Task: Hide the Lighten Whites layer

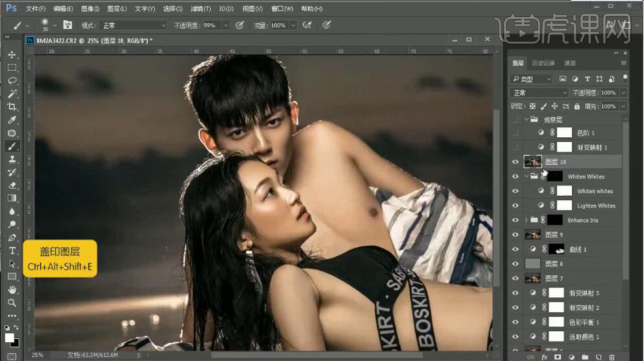Action: coord(515,206)
